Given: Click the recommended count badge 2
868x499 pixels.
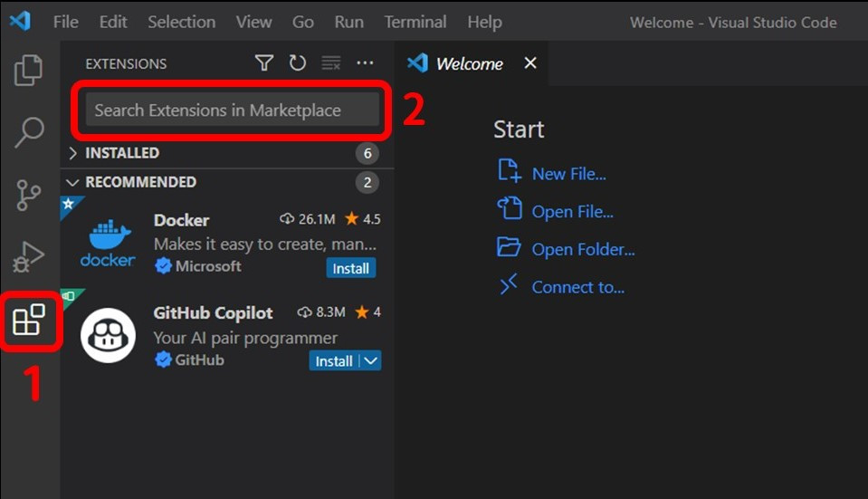Looking at the screenshot, I should coord(367,182).
